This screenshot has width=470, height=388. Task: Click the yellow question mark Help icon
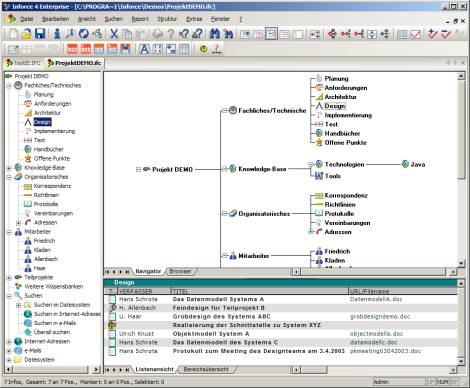pyautogui.click(x=171, y=34)
